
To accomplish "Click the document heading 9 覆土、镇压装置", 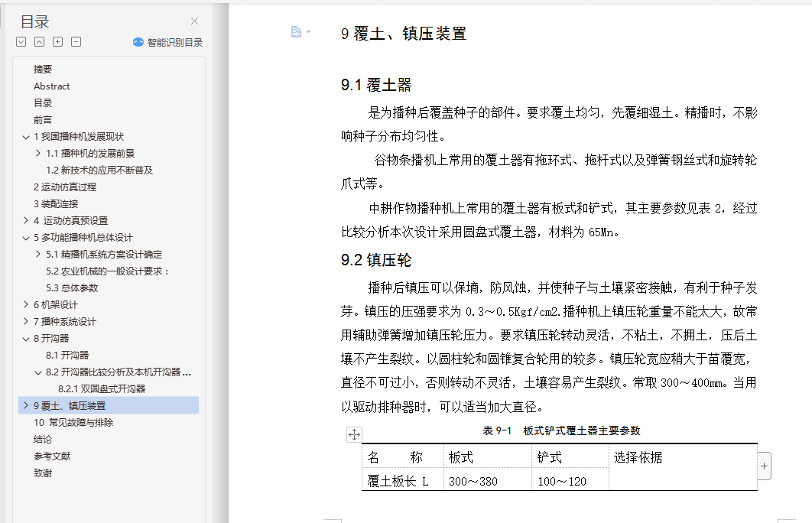I will coord(404,34).
